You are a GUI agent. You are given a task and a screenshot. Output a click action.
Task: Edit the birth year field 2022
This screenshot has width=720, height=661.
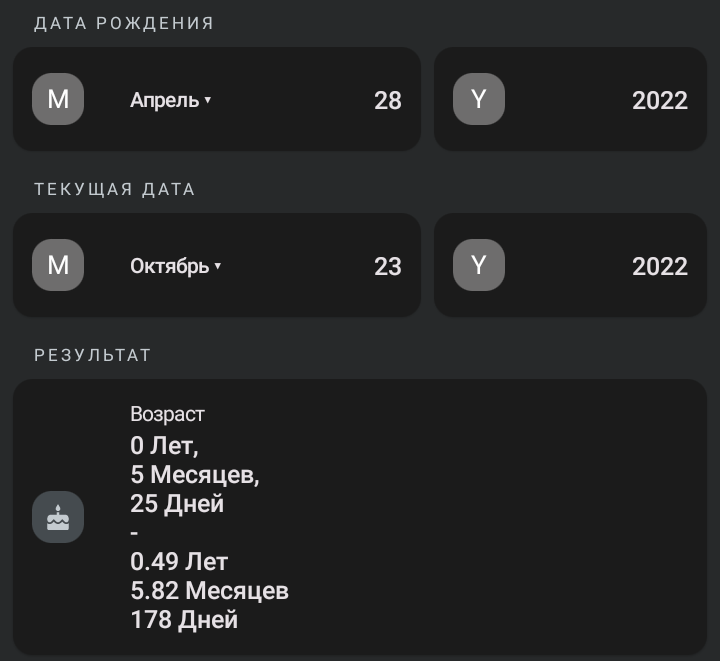tap(660, 101)
